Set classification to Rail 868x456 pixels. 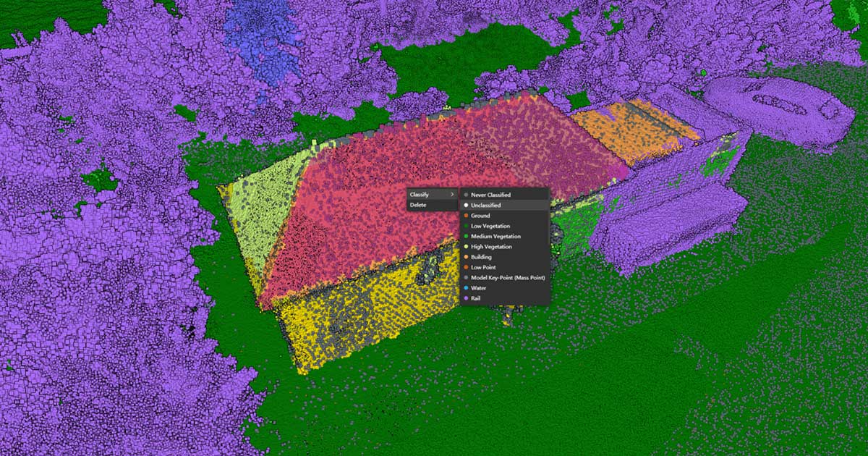(x=477, y=298)
